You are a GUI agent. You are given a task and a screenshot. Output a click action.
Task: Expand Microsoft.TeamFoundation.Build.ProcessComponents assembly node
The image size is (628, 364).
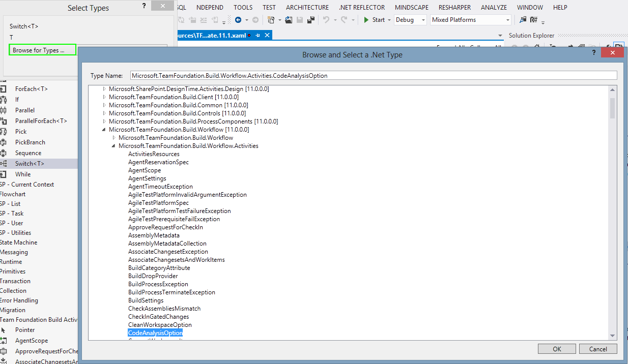[x=105, y=122]
